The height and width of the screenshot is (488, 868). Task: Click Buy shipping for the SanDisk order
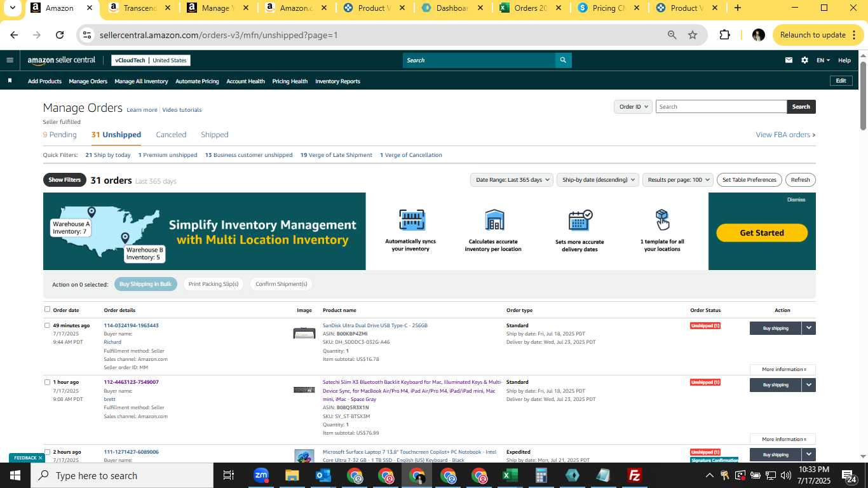(x=775, y=328)
